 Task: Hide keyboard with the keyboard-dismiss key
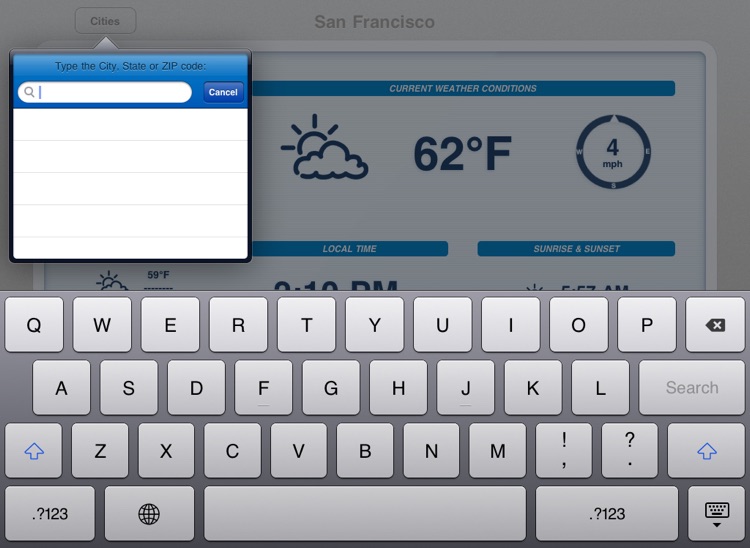(x=717, y=514)
